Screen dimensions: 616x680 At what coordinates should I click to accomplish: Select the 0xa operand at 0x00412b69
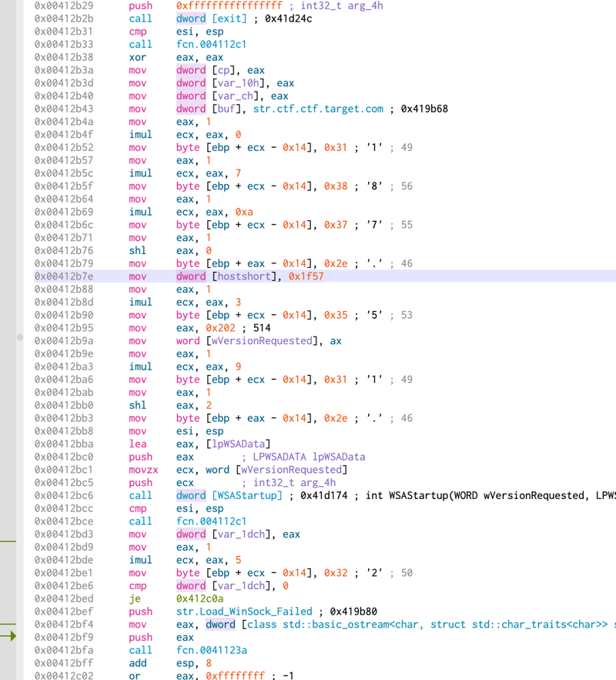(244, 212)
